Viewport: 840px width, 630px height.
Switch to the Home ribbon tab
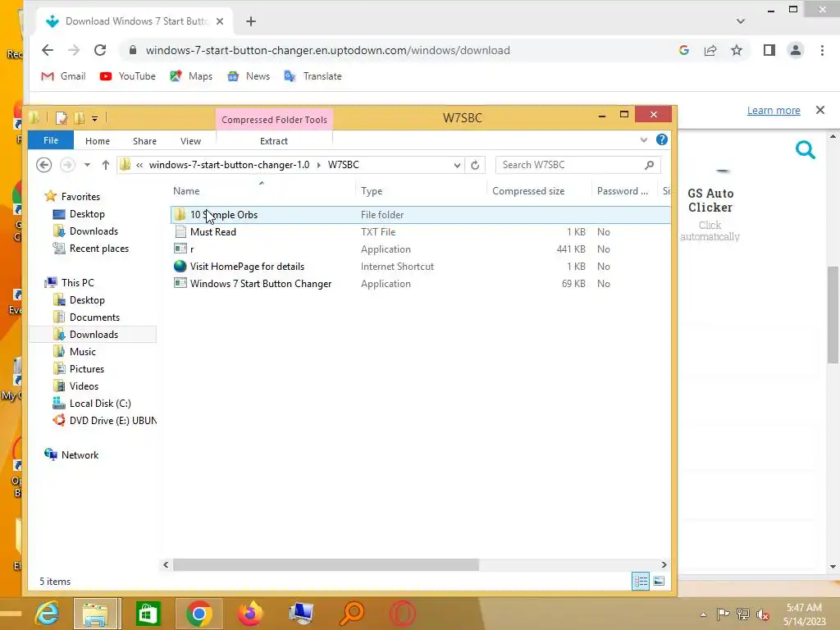click(x=98, y=141)
